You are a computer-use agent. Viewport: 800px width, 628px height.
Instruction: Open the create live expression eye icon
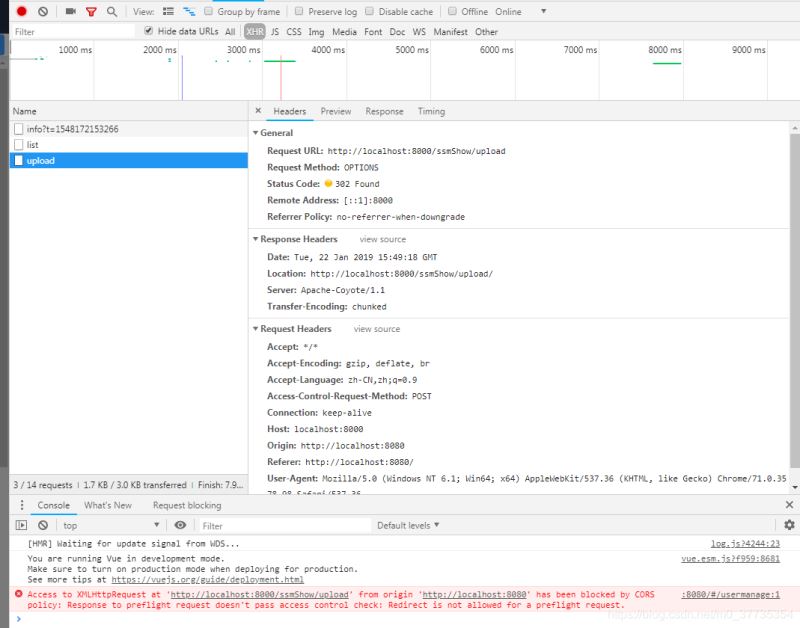(x=180, y=525)
